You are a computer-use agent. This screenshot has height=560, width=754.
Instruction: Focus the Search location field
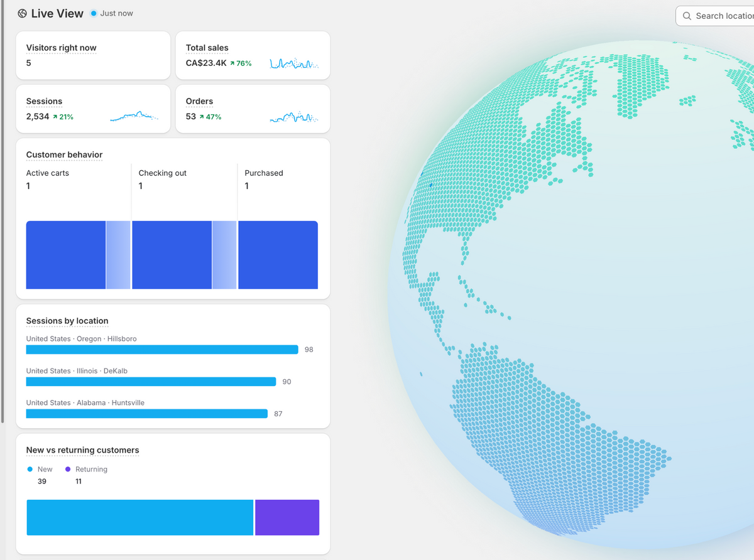[x=715, y=16]
